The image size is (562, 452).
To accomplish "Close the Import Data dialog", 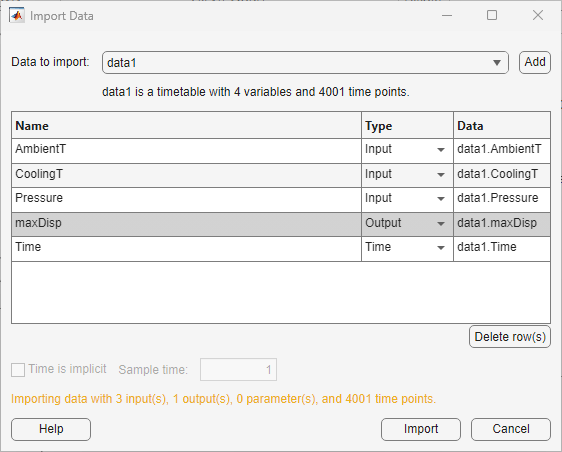I will 538,15.
